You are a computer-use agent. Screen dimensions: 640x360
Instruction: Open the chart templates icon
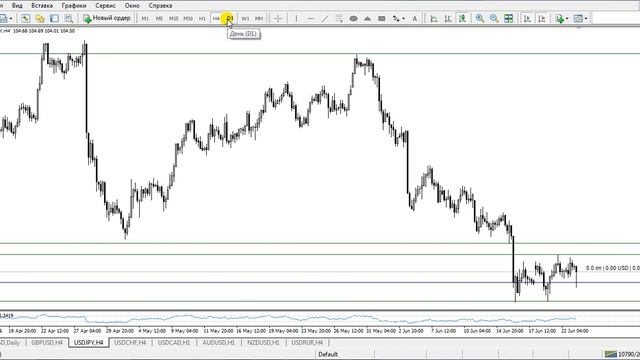point(578,18)
